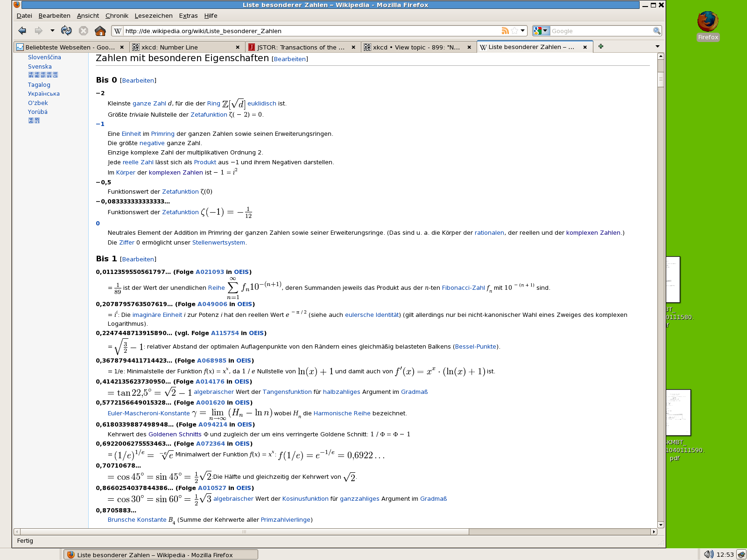Click the Back navigation arrow

click(x=22, y=31)
